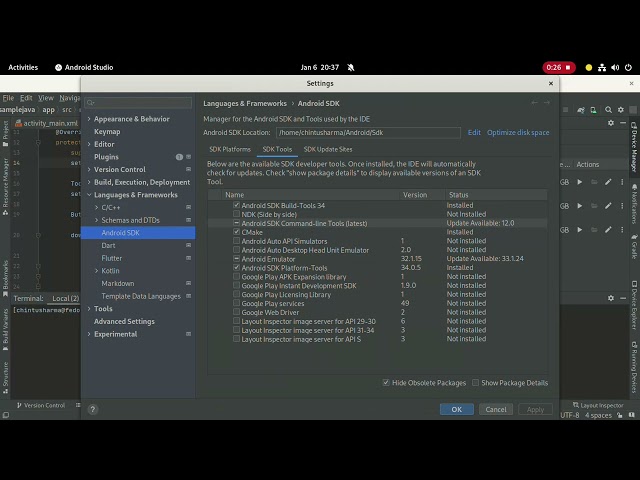Screen dimensions: 640x480
Task: Switch to SDK Update Sites tab
Action: 328,149
